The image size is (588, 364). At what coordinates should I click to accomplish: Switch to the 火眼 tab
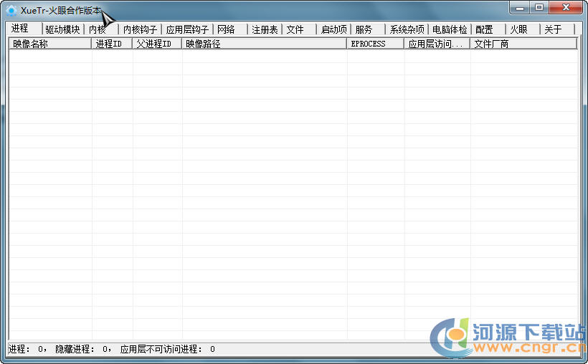(x=523, y=29)
